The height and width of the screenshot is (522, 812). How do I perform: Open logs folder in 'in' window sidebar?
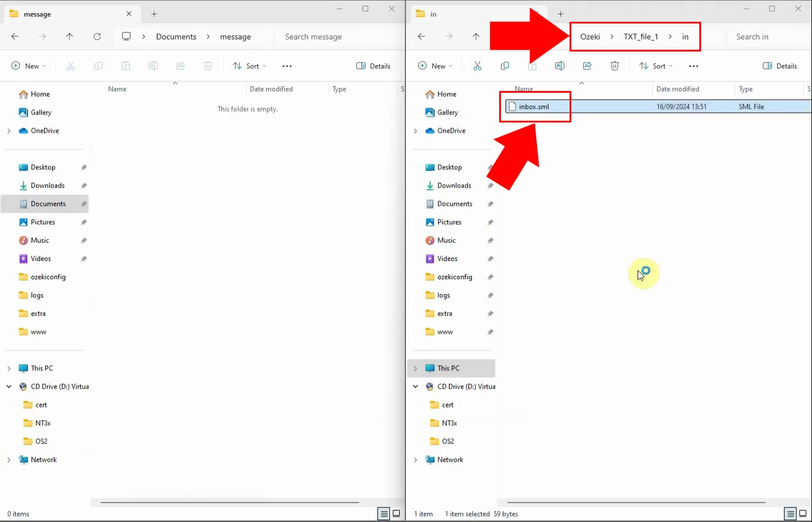(x=444, y=296)
